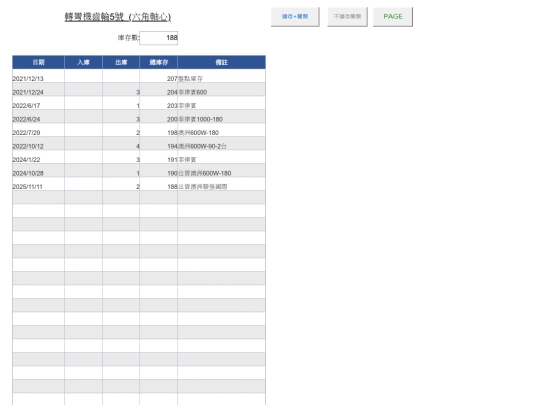
Task: Click outbound quantity 1 in 2022/6/17 row
Action: click(x=121, y=103)
